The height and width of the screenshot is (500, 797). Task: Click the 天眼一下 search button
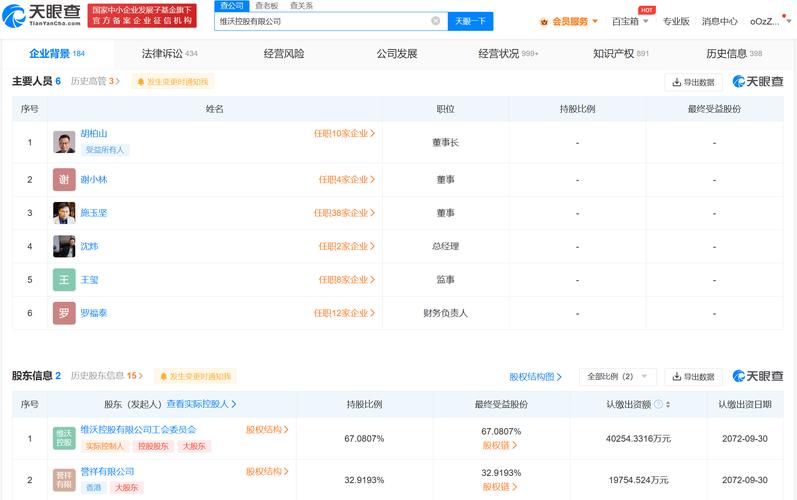(470, 21)
